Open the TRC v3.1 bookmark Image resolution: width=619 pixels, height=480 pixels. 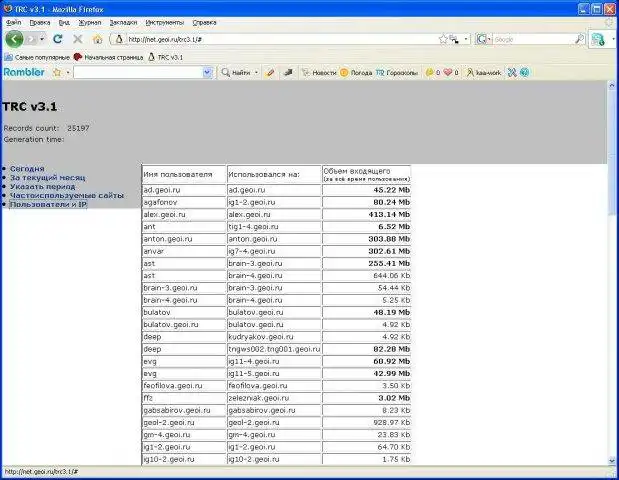[166, 57]
